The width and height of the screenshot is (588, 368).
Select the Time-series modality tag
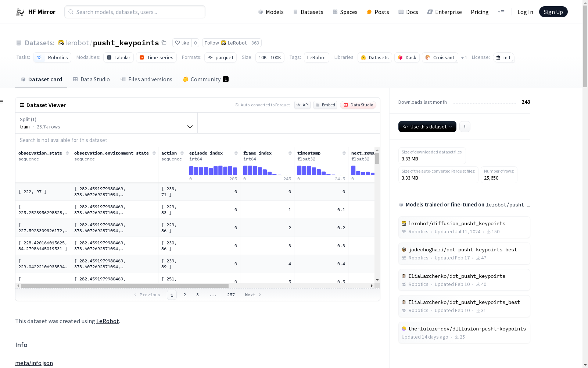coord(156,58)
